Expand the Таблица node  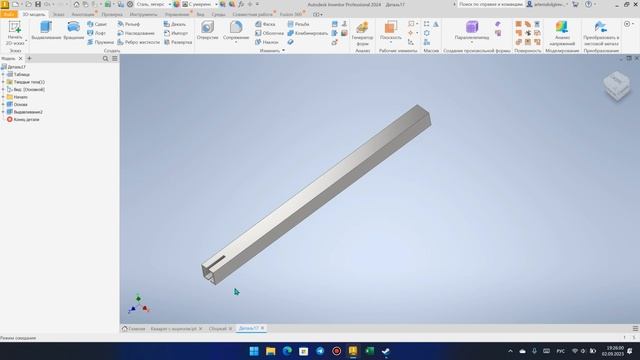(x=3, y=75)
